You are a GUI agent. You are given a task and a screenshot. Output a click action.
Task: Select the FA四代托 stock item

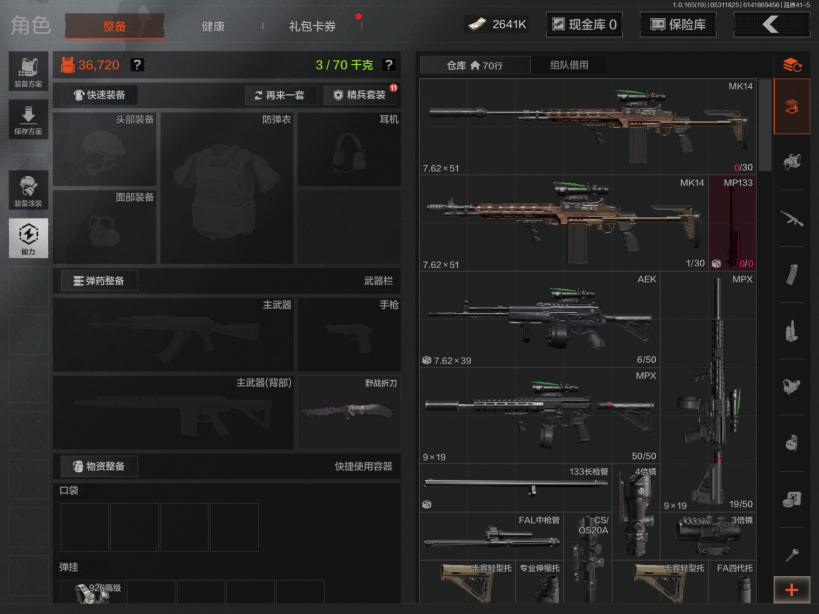click(x=732, y=582)
